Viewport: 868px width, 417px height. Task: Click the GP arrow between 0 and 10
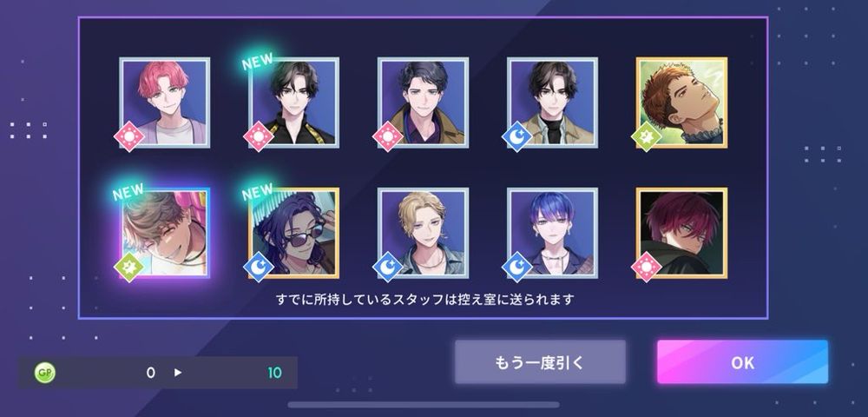click(178, 373)
